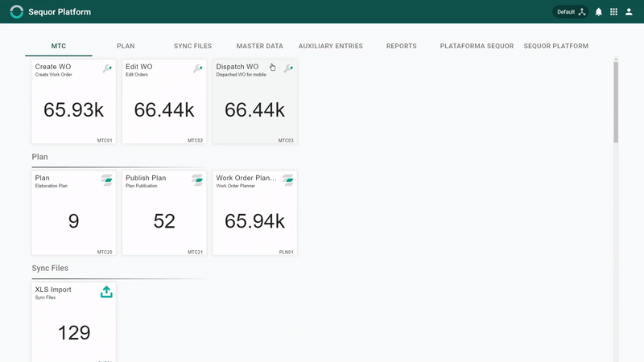Image resolution: width=644 pixels, height=362 pixels.
Task: Open the user profile icon
Action: (629, 12)
